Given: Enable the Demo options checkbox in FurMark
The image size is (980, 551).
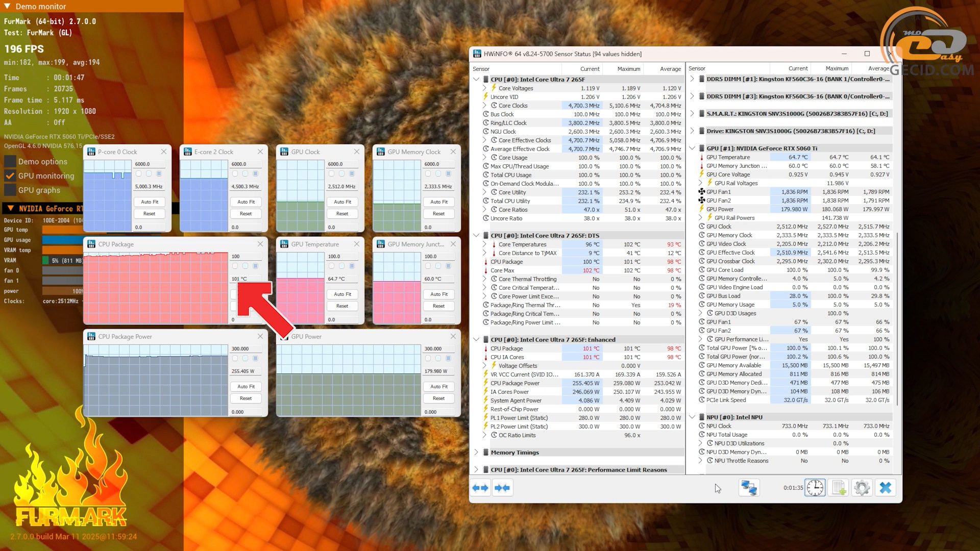Looking at the screenshot, I should [10, 161].
